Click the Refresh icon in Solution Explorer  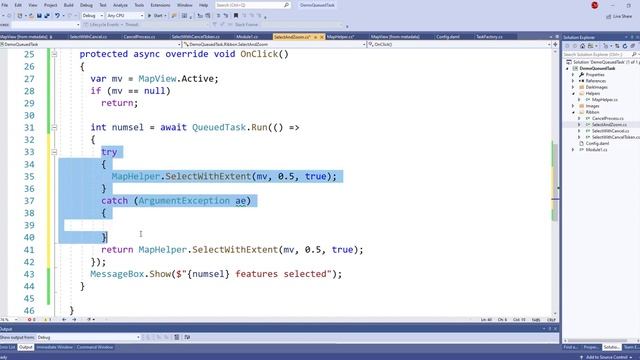click(x=625, y=46)
